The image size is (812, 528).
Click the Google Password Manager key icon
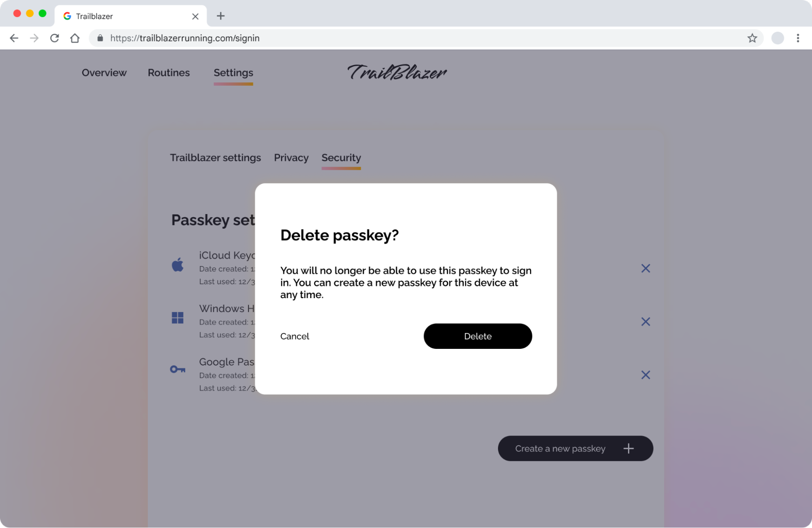point(177,369)
